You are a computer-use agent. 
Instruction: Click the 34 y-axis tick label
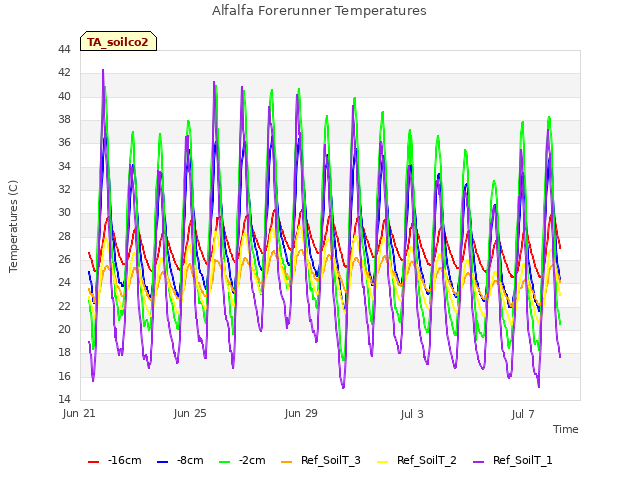click(64, 166)
